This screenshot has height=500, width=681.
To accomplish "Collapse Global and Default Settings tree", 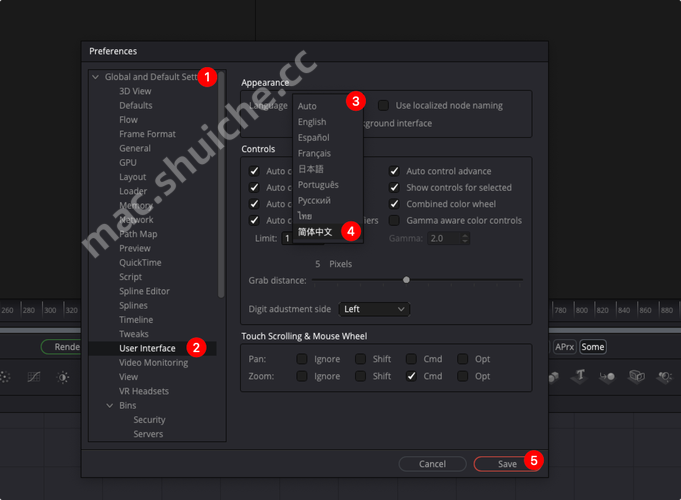I will 95,77.
